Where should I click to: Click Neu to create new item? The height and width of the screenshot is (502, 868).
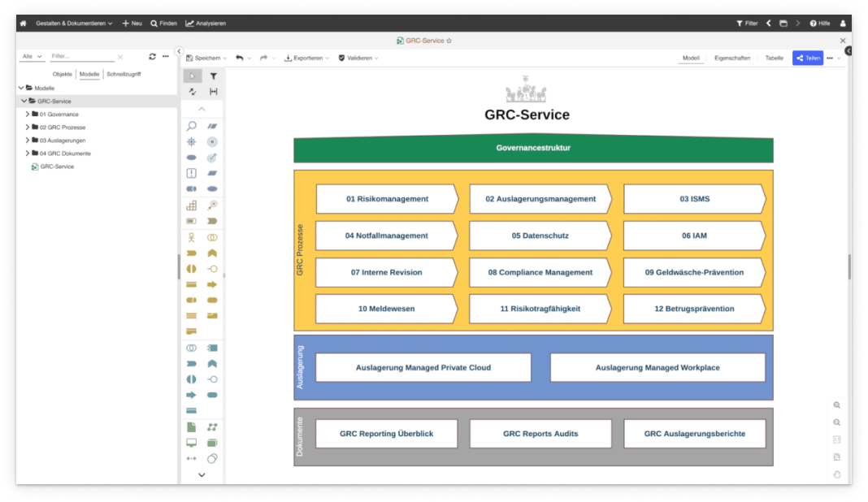point(132,24)
